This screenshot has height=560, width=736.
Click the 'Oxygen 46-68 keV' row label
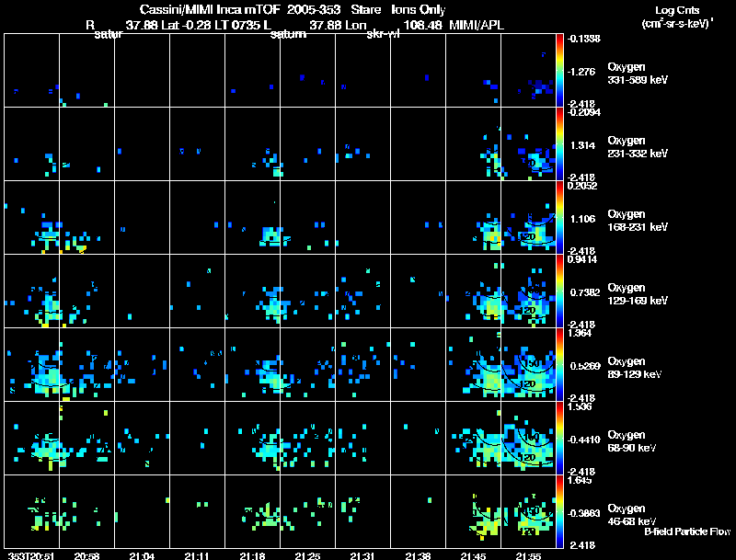click(x=632, y=515)
